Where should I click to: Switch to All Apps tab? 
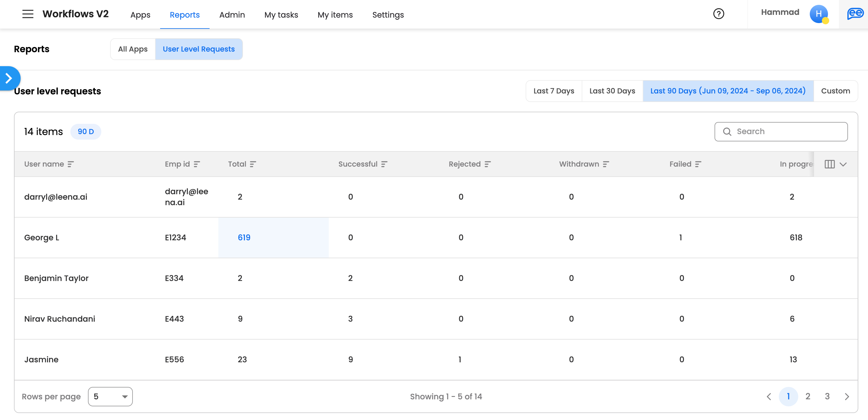(x=133, y=49)
